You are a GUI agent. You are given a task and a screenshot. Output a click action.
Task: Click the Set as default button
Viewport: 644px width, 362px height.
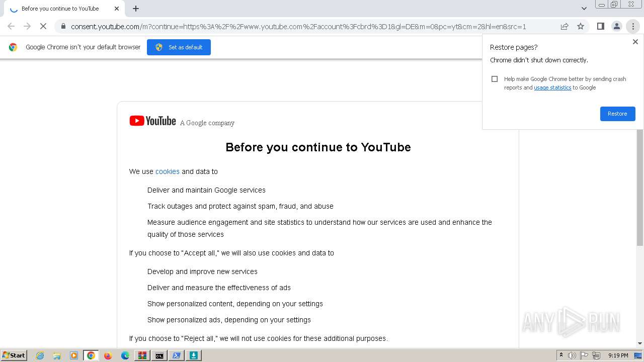(x=179, y=47)
